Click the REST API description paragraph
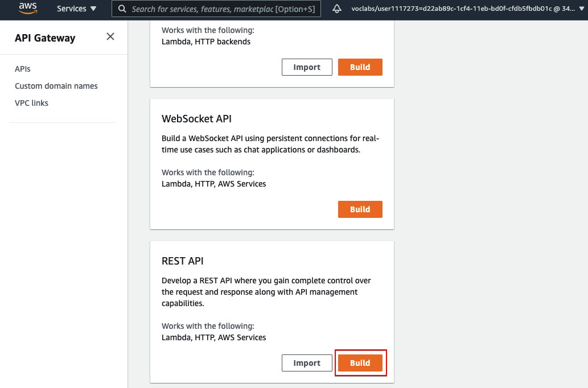Viewport: 588px width, 388px height. point(266,292)
